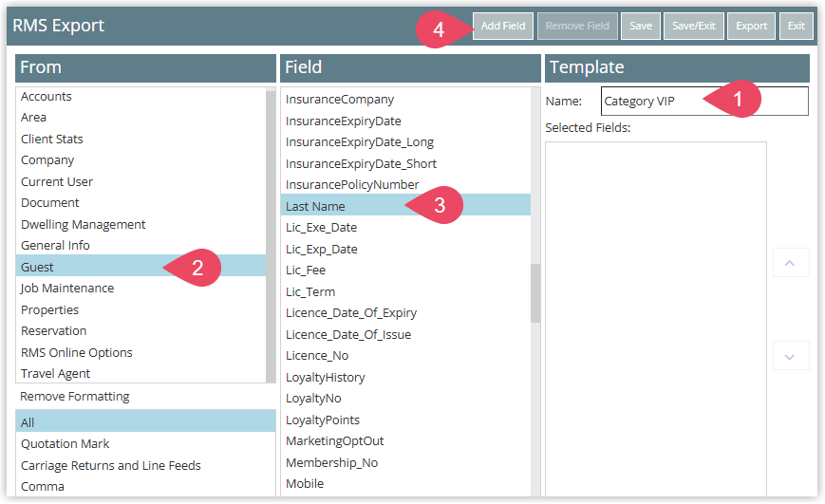825x504 pixels.
Task: Select Carriage Returns and Line Feeds
Action: click(146, 466)
